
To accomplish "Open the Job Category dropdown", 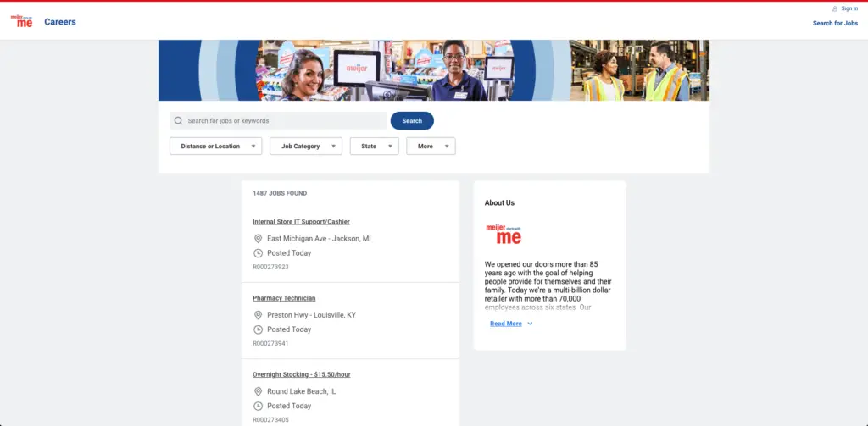I will tap(306, 146).
